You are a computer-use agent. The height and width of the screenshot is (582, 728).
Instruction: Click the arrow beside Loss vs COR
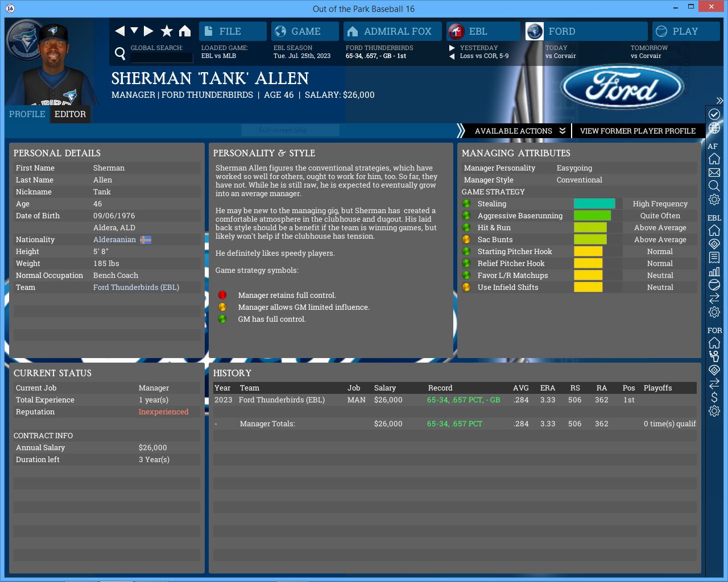(452, 56)
